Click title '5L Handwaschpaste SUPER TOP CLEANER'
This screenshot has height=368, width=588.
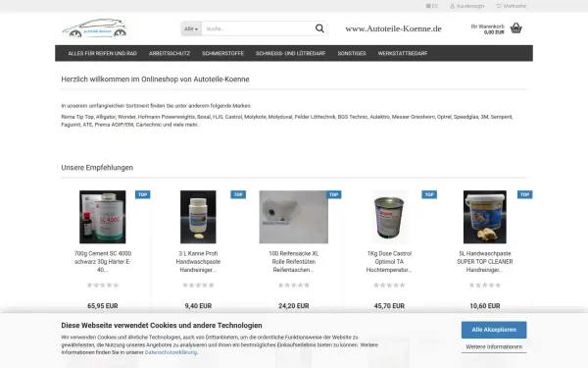click(x=485, y=262)
